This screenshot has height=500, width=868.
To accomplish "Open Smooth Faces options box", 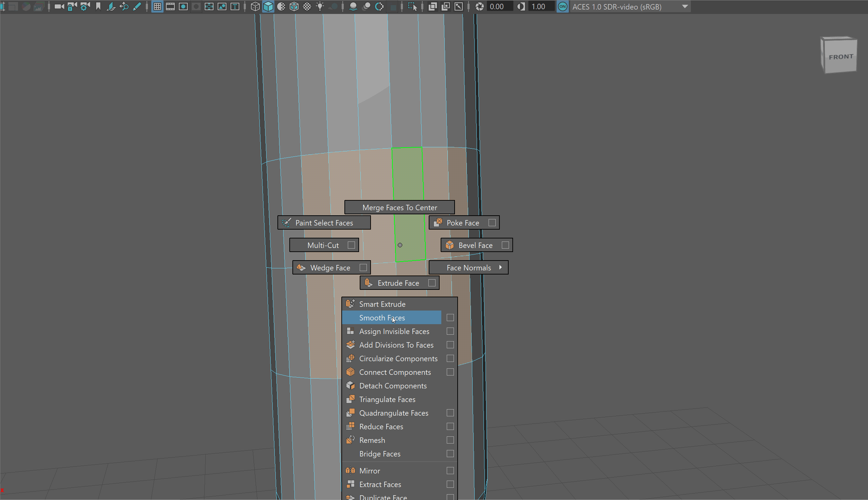I will [450, 318].
